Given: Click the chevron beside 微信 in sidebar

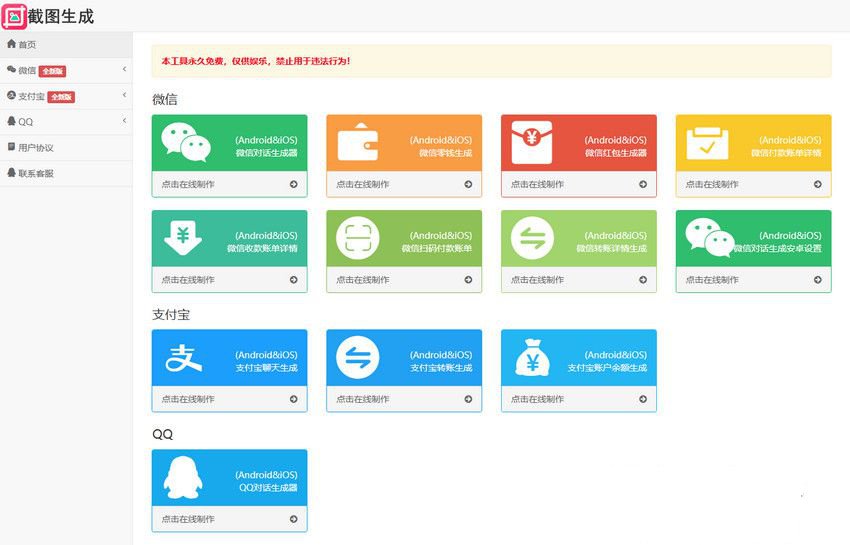Looking at the screenshot, I should (124, 69).
